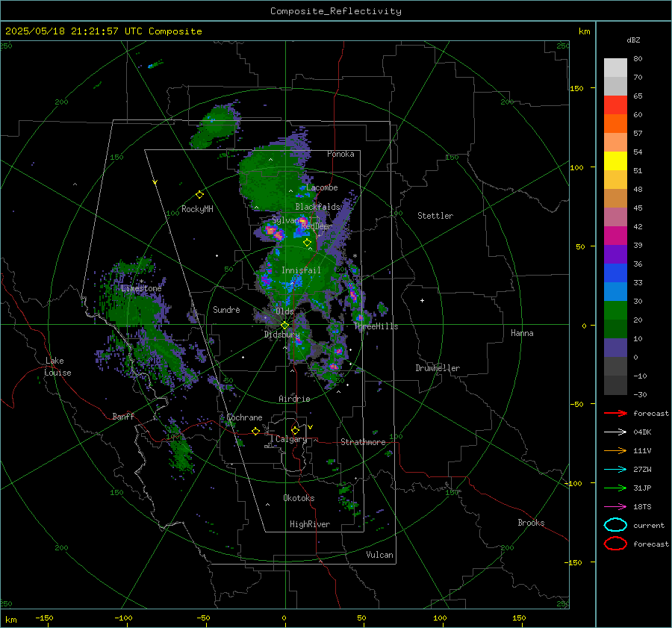672x628 pixels.
Task: Click the Okotoks label
Action: click(299, 498)
